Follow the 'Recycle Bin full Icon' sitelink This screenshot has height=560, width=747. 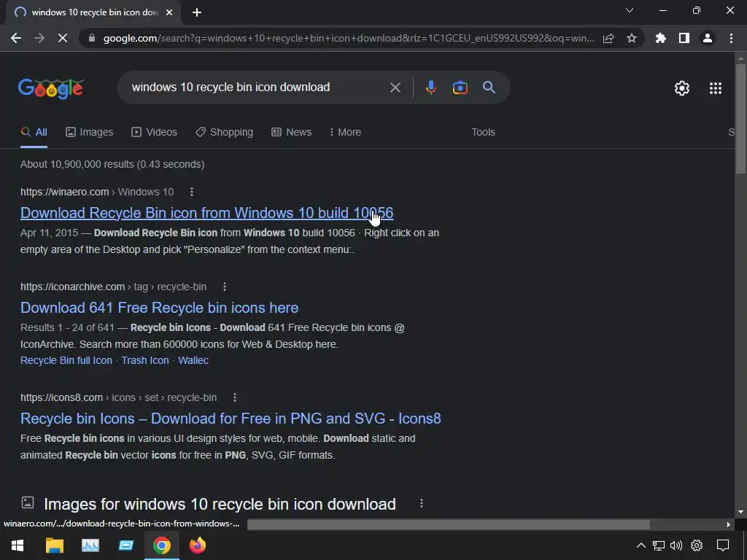(x=66, y=360)
